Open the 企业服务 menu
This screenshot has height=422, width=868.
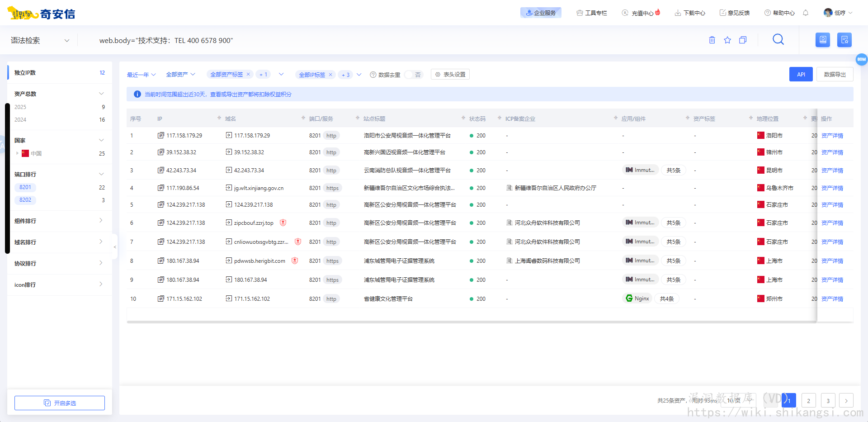tap(541, 13)
